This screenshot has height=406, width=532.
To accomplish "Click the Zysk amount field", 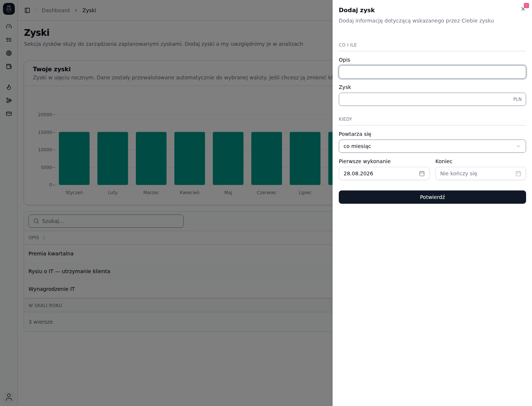I will (x=432, y=99).
